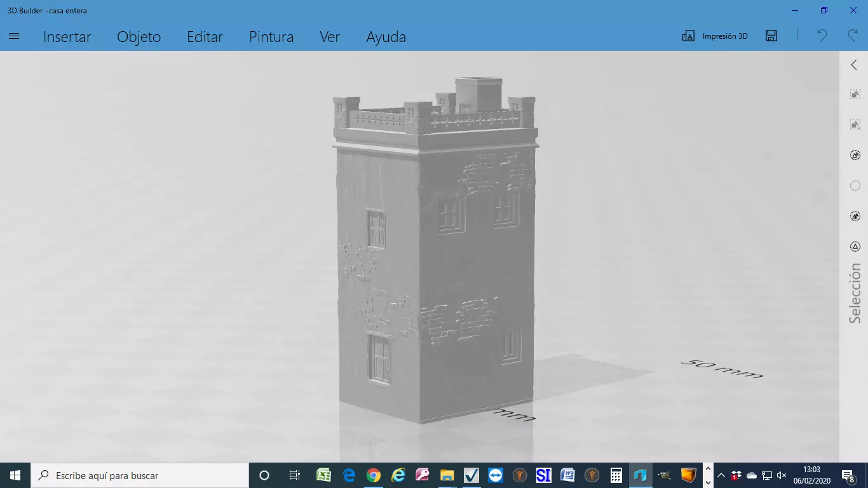Open the hamburger menu
This screenshot has width=868, height=488.
click(x=14, y=36)
